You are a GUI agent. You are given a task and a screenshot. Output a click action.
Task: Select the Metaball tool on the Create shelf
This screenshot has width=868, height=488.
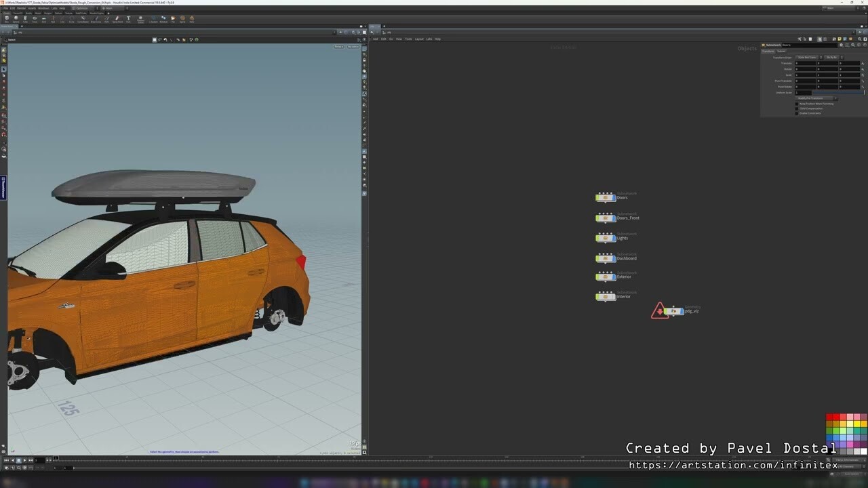[x=163, y=19]
